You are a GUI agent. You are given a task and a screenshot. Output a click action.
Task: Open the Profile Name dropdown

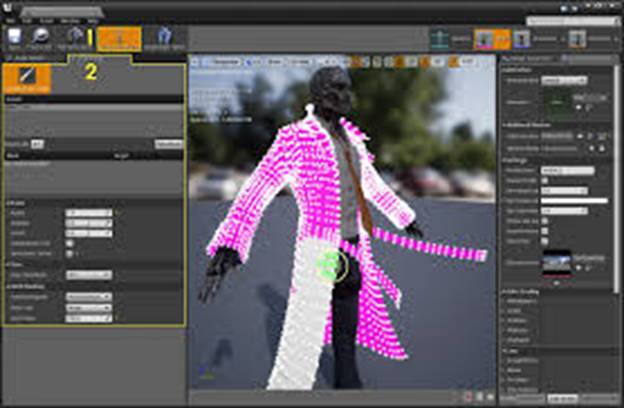point(567,170)
